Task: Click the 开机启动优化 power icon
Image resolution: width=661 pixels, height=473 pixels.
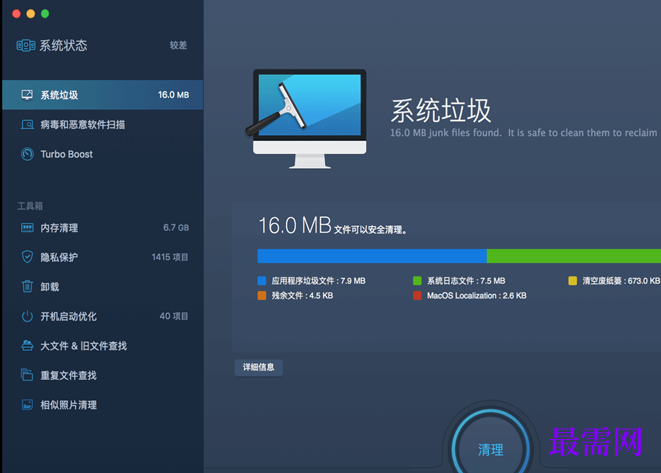Action: 27,316
